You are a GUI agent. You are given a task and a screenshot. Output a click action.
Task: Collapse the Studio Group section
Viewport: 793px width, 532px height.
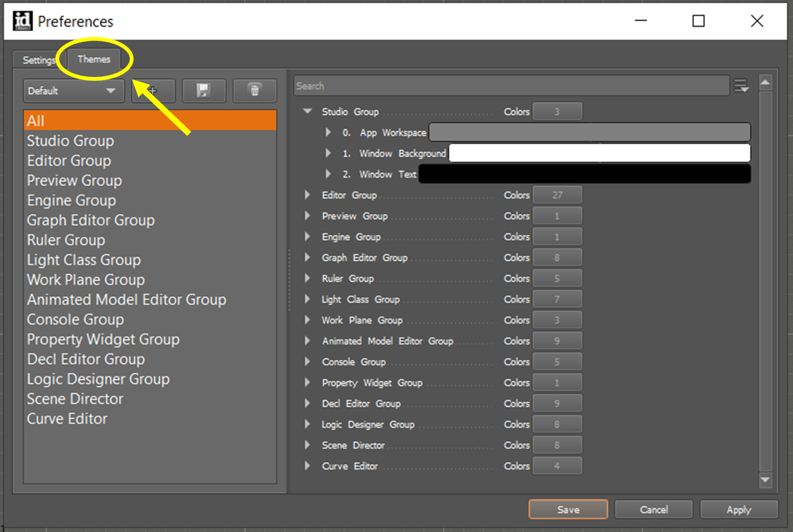tap(308, 111)
